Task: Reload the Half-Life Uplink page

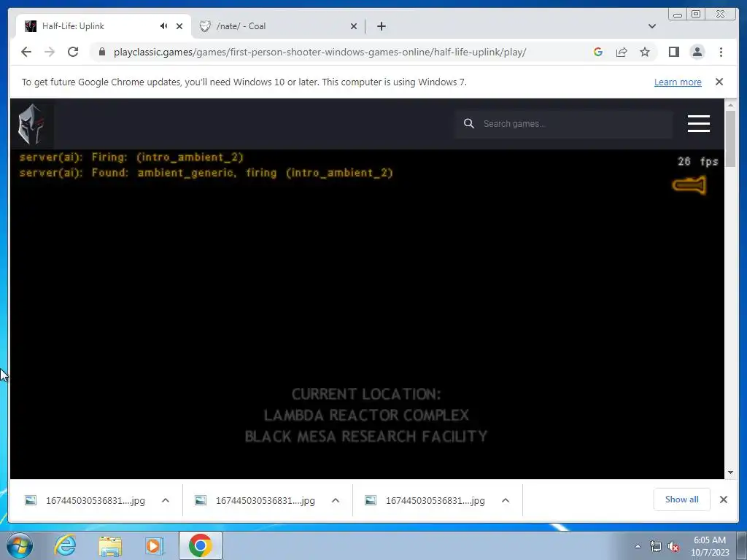Action: click(73, 52)
